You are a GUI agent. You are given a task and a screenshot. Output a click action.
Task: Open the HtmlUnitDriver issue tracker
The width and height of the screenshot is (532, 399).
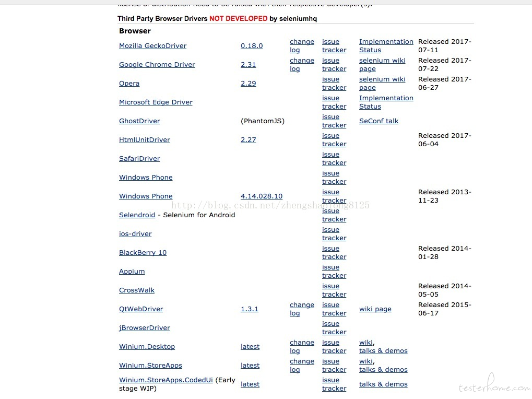tap(334, 140)
